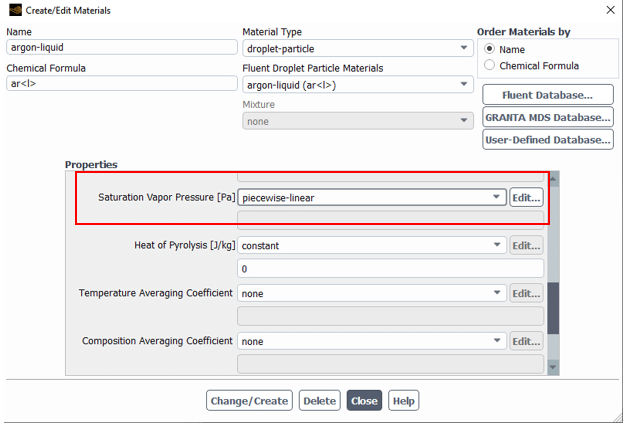The width and height of the screenshot is (626, 425).
Task: Click the Heat of Pyrolysis value field
Action: pyautogui.click(x=390, y=269)
